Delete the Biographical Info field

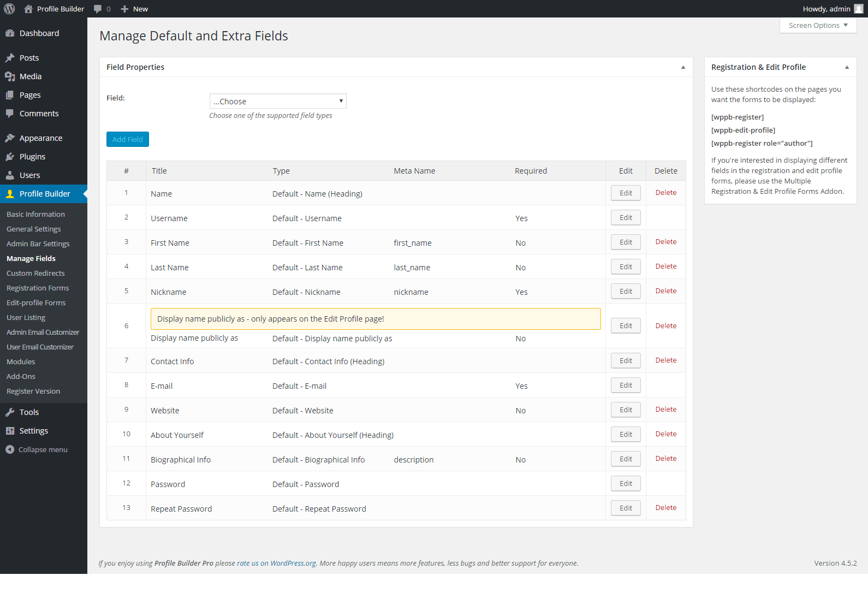tap(666, 458)
